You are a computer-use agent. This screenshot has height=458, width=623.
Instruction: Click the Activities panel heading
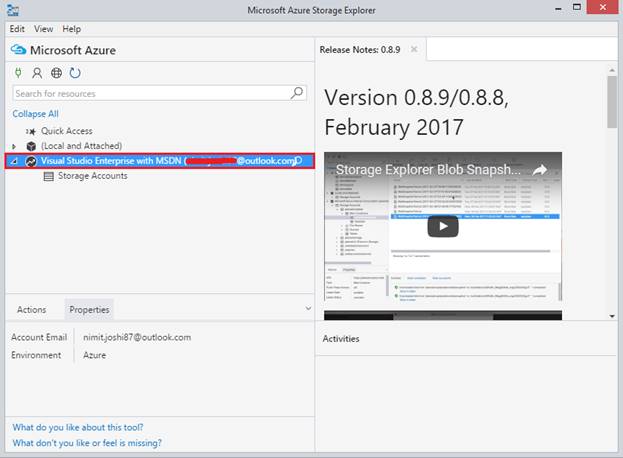click(x=341, y=339)
